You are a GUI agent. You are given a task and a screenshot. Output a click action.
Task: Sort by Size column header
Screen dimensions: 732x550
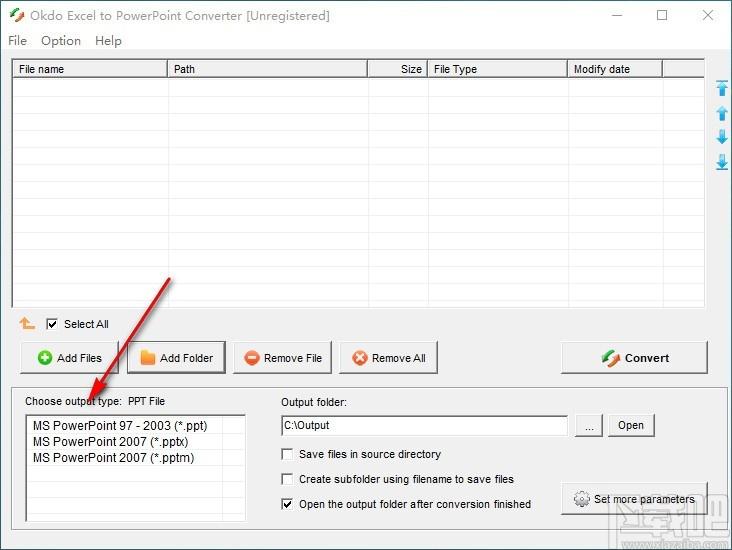pos(397,69)
